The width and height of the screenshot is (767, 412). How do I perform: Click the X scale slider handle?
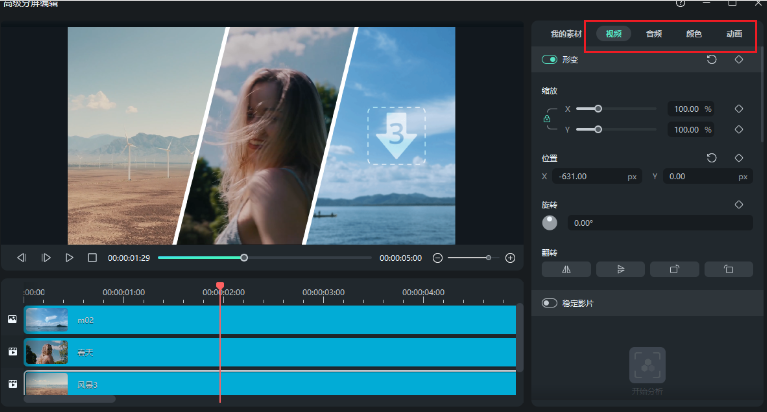click(598, 109)
